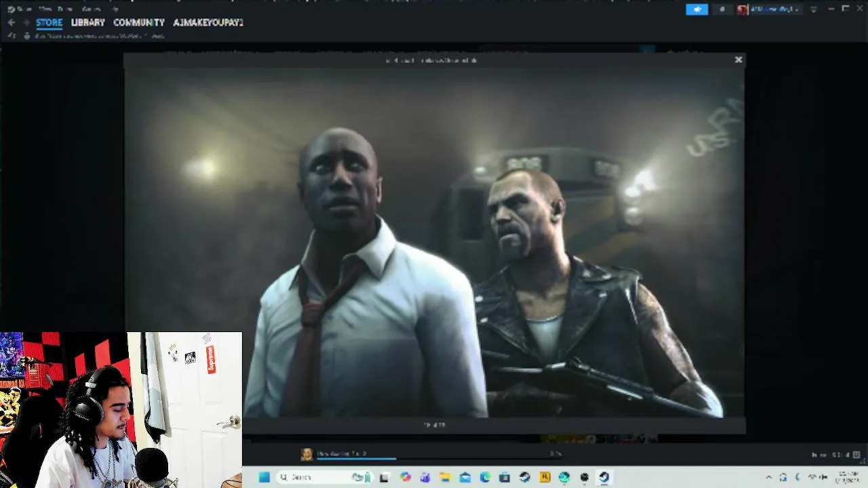Click the blue announcements megaphone button

tap(697, 9)
